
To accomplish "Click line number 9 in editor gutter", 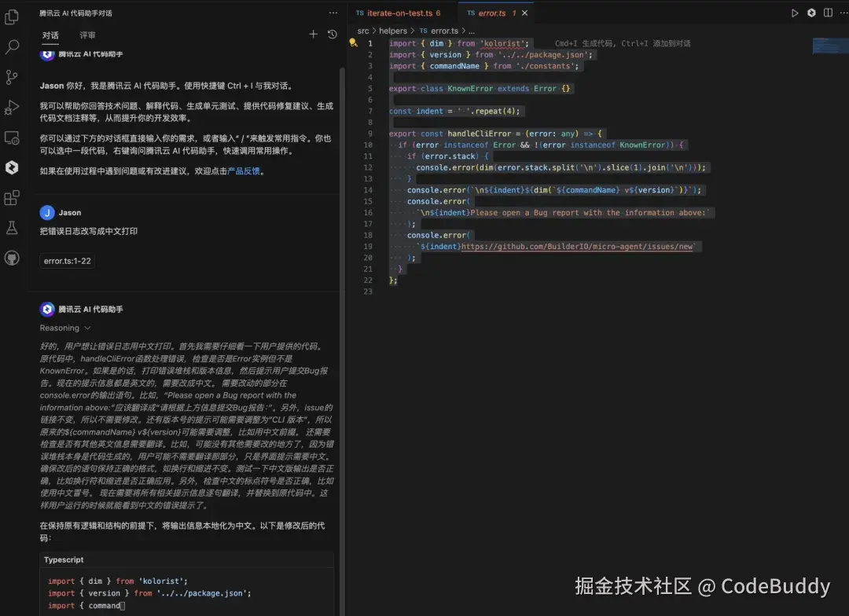I will (369, 134).
